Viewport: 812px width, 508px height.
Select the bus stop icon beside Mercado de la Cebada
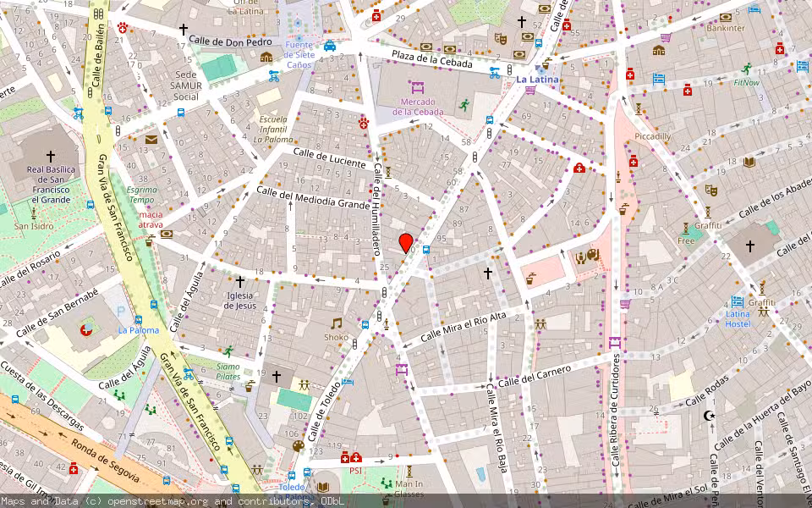[490, 119]
